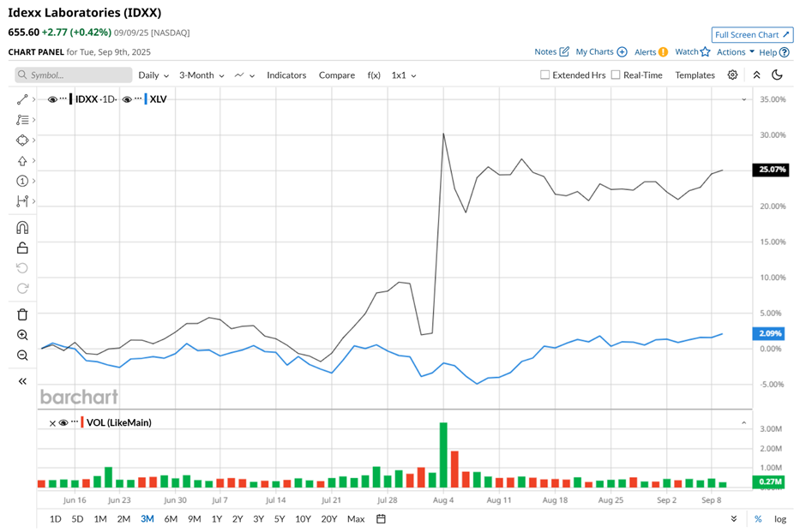Open the Indicators menu
This screenshot has width=806, height=532.
tap(286, 75)
